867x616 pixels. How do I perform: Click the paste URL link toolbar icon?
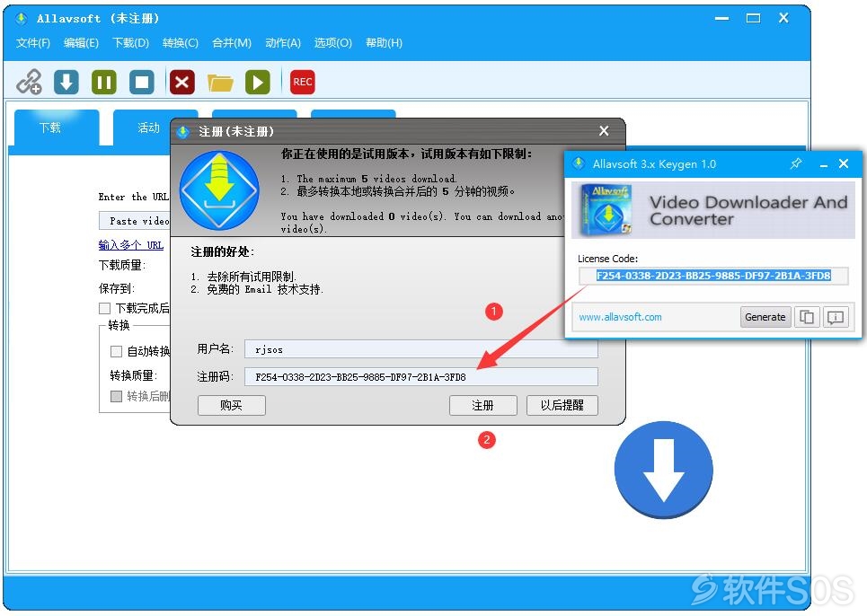[30, 83]
